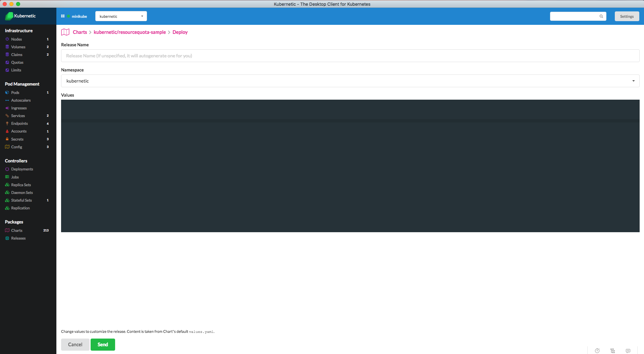Click the Cancel button
The width and height of the screenshot is (644, 354).
tap(75, 345)
